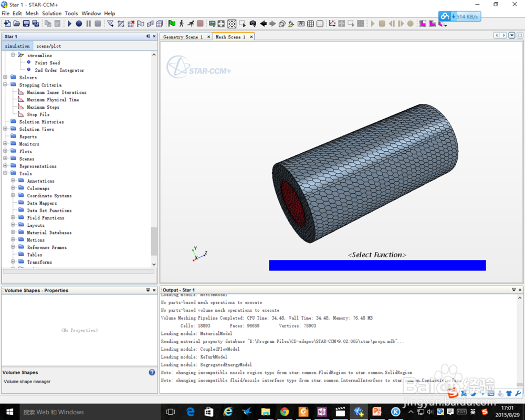Click the first magenta view layout icon
Screen dimensions: 525x420
point(423,24)
